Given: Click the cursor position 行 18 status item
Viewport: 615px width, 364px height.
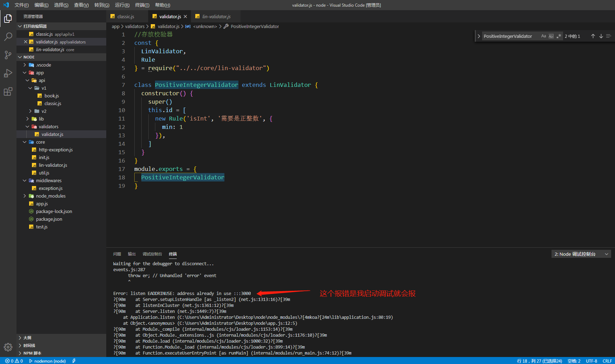Looking at the screenshot, I should (539, 361).
